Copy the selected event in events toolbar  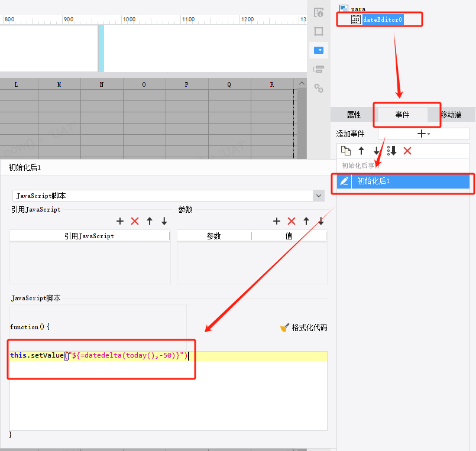(346, 151)
